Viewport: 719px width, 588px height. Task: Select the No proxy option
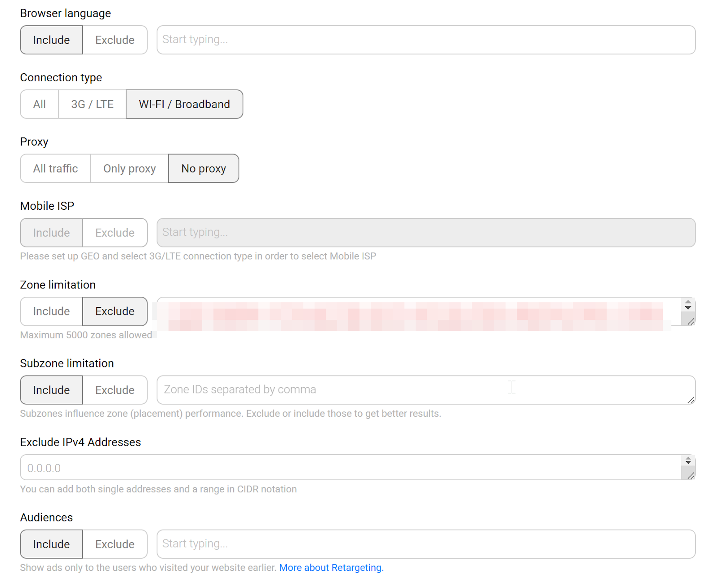point(204,168)
